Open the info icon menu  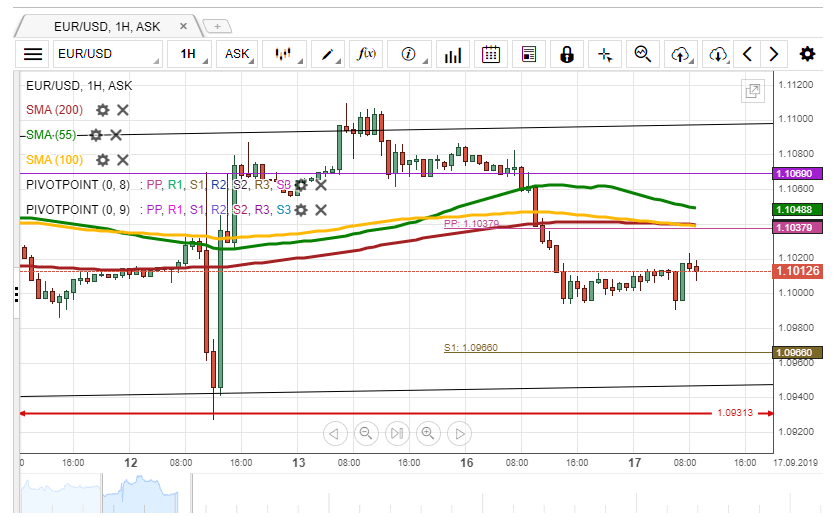point(409,54)
